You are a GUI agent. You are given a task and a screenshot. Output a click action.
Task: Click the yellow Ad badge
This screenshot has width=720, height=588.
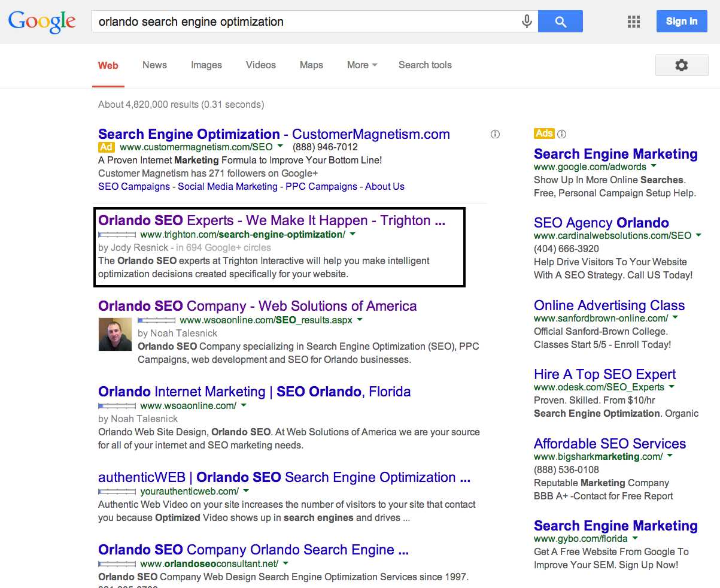pyautogui.click(x=106, y=147)
